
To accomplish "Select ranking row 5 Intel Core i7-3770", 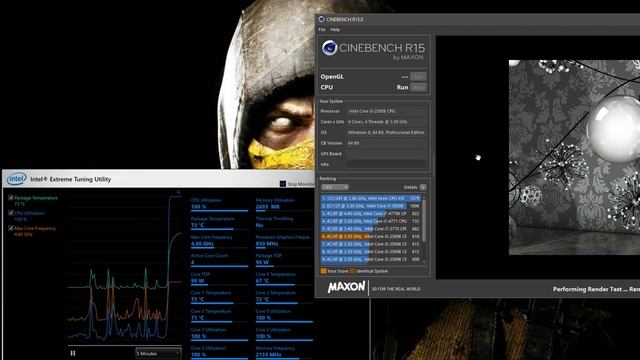I will point(371,229).
